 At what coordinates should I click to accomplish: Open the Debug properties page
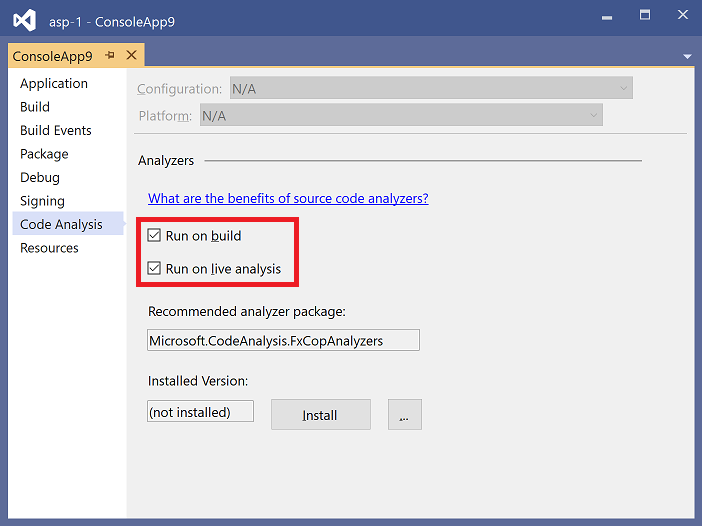point(40,177)
